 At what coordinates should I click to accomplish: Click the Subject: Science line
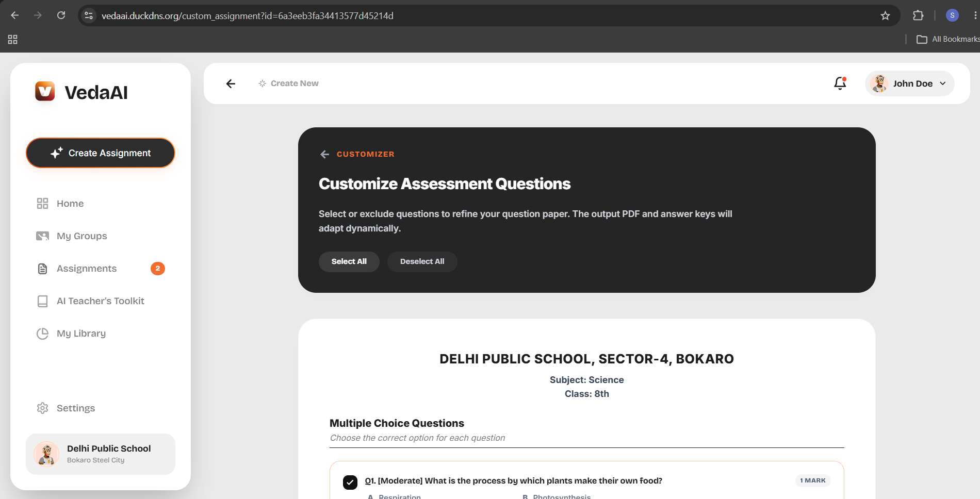coord(587,380)
